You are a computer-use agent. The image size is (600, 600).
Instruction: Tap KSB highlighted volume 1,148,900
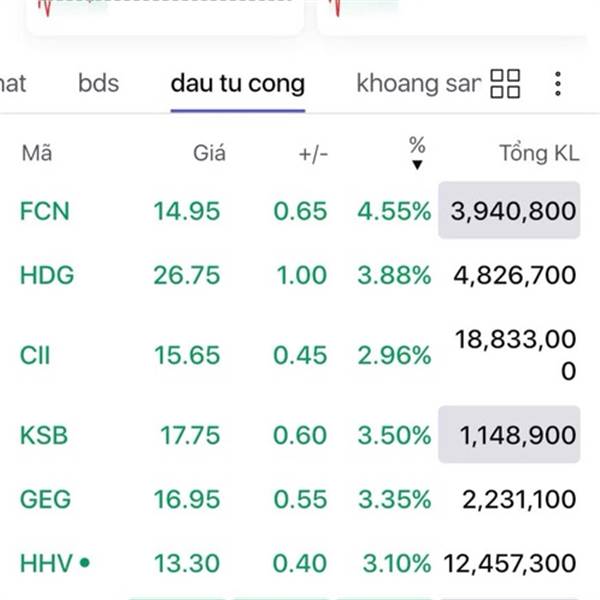point(509,435)
